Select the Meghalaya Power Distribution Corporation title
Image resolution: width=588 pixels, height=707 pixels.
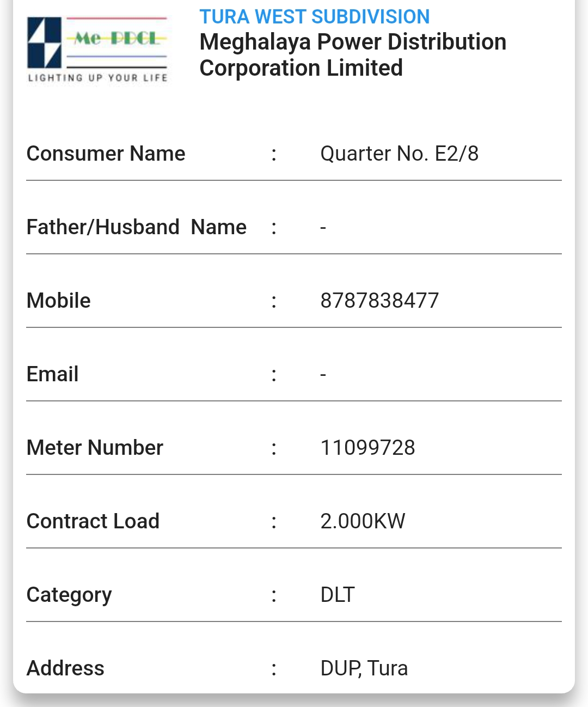(x=353, y=55)
